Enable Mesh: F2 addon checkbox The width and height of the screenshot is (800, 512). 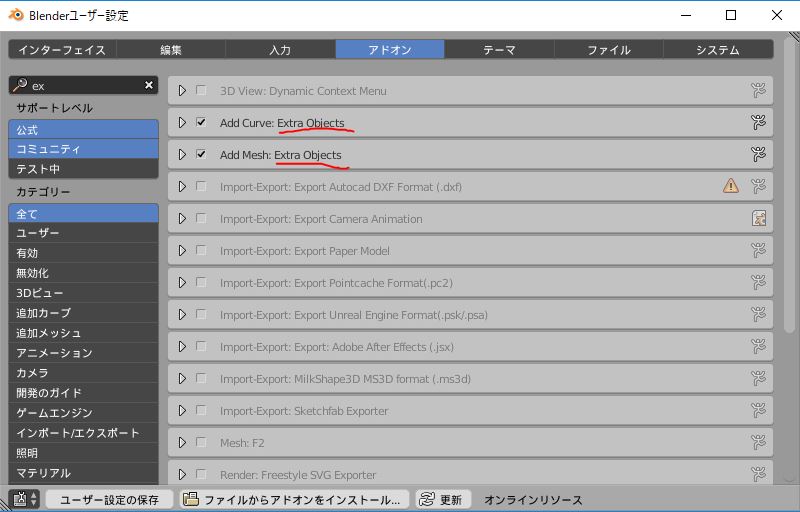pyautogui.click(x=201, y=442)
